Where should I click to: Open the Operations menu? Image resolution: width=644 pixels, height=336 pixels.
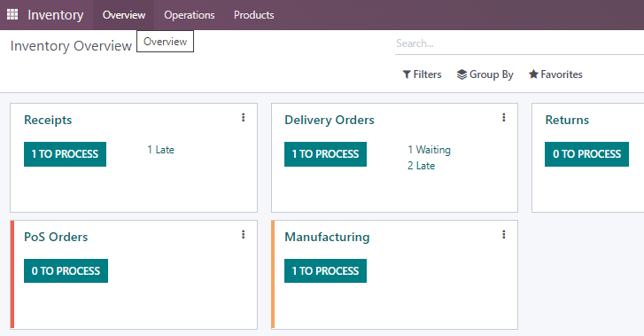point(190,15)
